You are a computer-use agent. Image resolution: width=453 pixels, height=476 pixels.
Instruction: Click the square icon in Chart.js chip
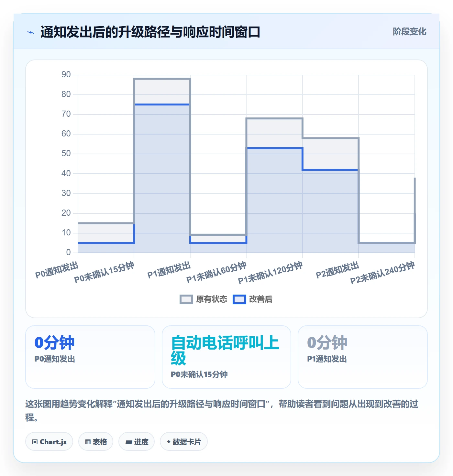[x=35, y=442]
